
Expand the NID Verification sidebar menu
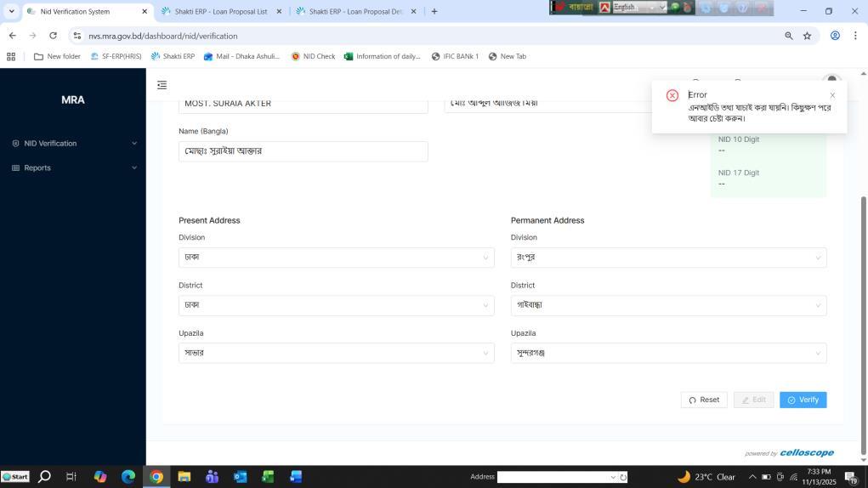[73, 144]
